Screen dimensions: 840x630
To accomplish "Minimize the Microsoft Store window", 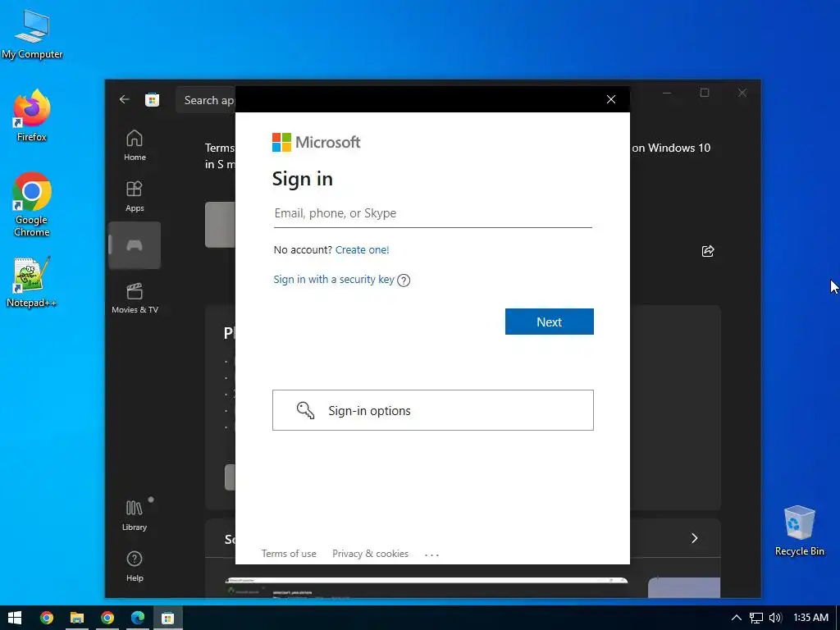I will [667, 93].
